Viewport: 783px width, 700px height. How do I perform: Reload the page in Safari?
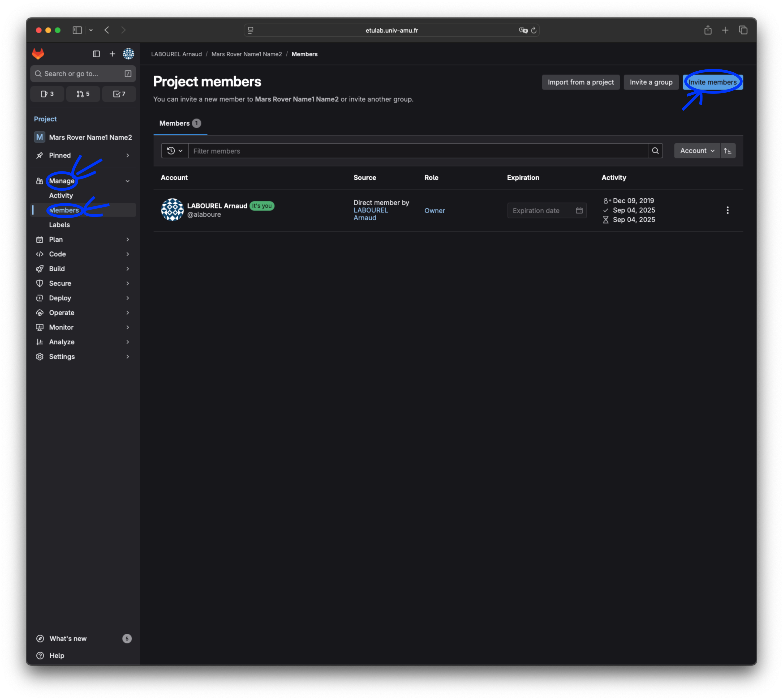(534, 30)
